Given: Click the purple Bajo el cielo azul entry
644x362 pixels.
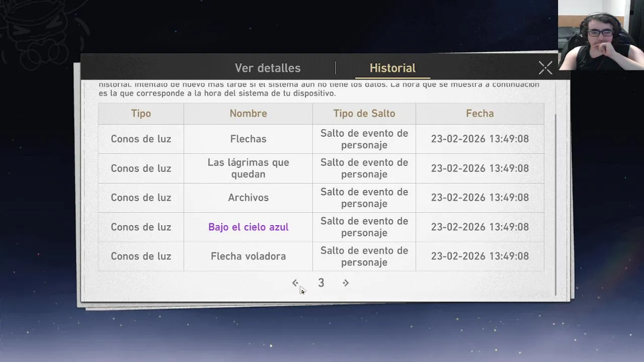Looking at the screenshot, I should (248, 227).
